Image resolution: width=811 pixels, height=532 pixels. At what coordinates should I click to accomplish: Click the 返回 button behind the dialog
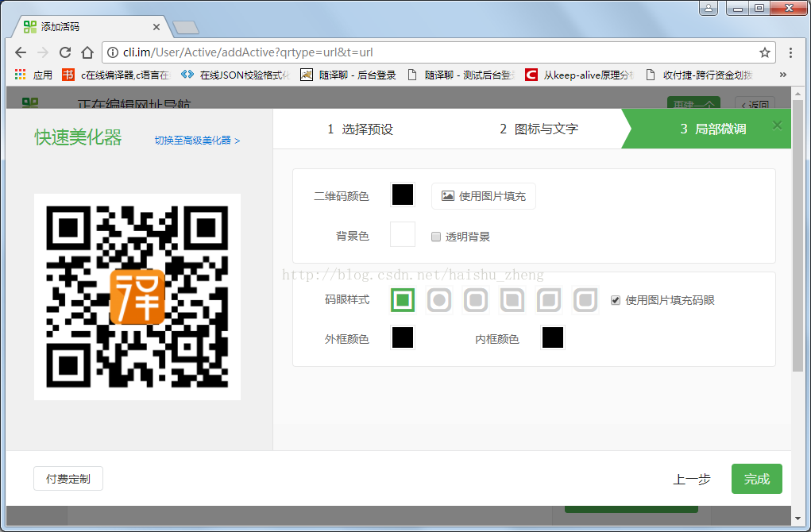(x=755, y=103)
